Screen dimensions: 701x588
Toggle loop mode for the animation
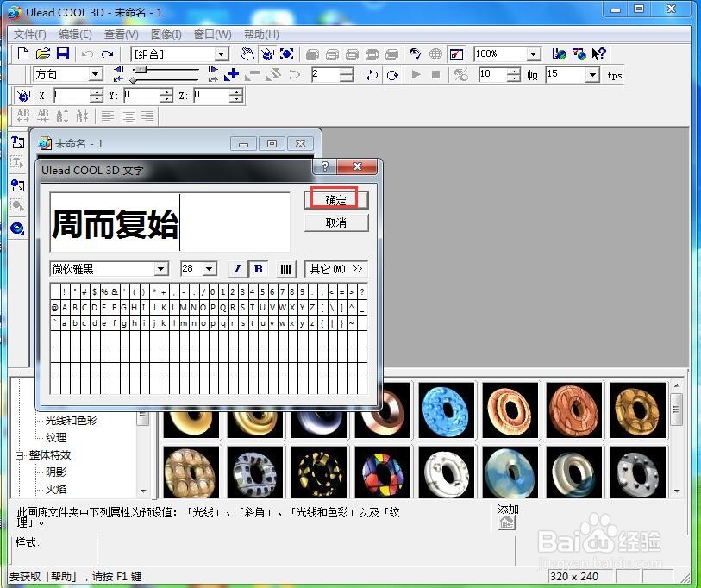point(392,75)
